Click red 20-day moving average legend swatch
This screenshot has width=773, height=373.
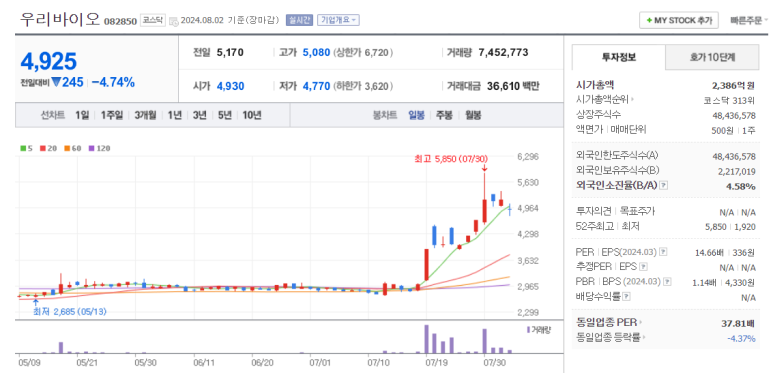43,148
